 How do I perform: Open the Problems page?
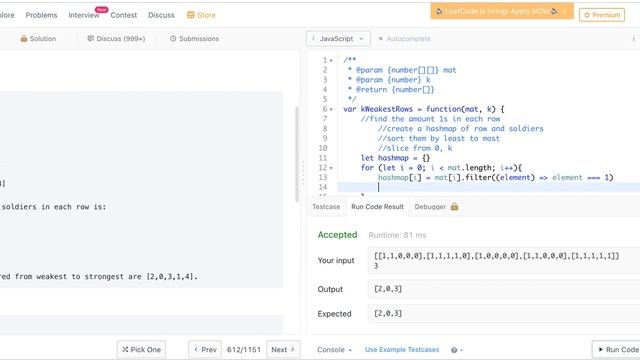(x=41, y=15)
